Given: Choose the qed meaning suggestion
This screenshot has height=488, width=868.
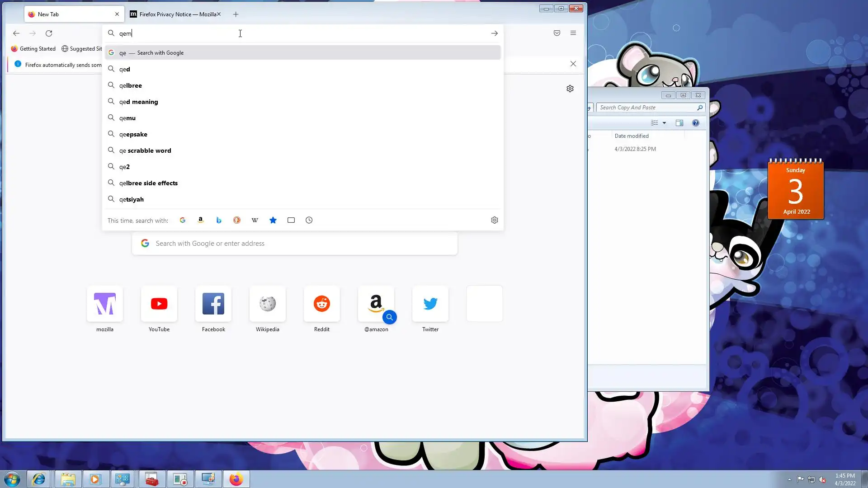Looking at the screenshot, I should coord(138,102).
